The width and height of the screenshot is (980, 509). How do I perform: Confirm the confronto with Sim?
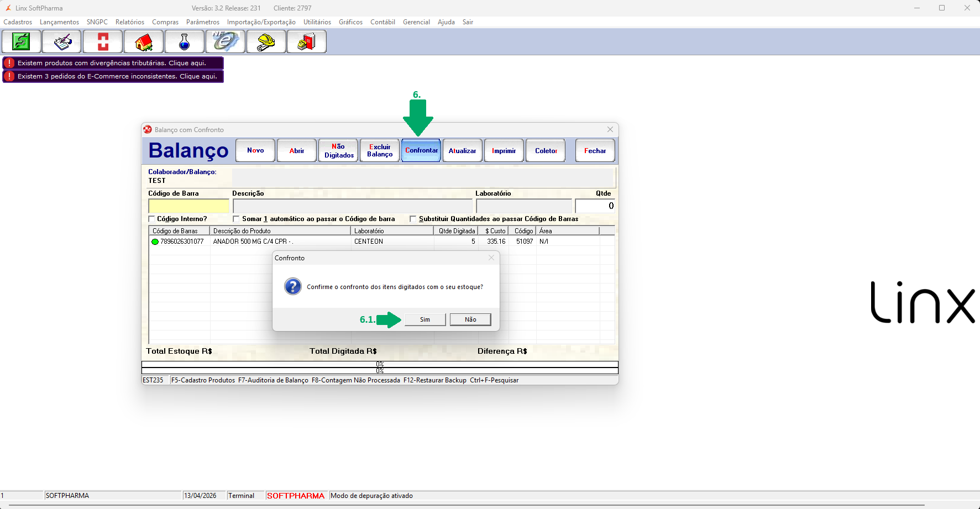pyautogui.click(x=425, y=319)
